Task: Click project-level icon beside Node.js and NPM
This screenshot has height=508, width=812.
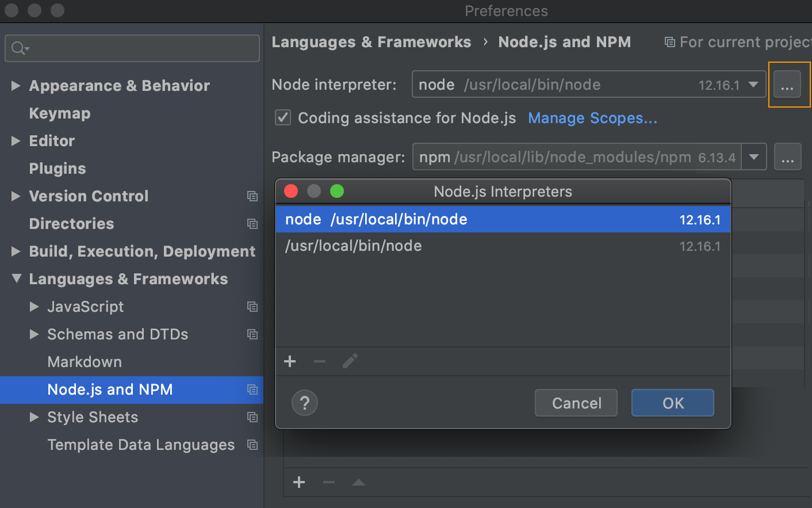Action: [x=252, y=389]
